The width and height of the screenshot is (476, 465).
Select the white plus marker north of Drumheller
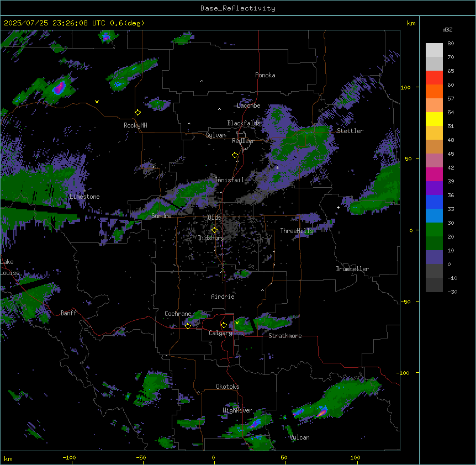tap(338, 207)
